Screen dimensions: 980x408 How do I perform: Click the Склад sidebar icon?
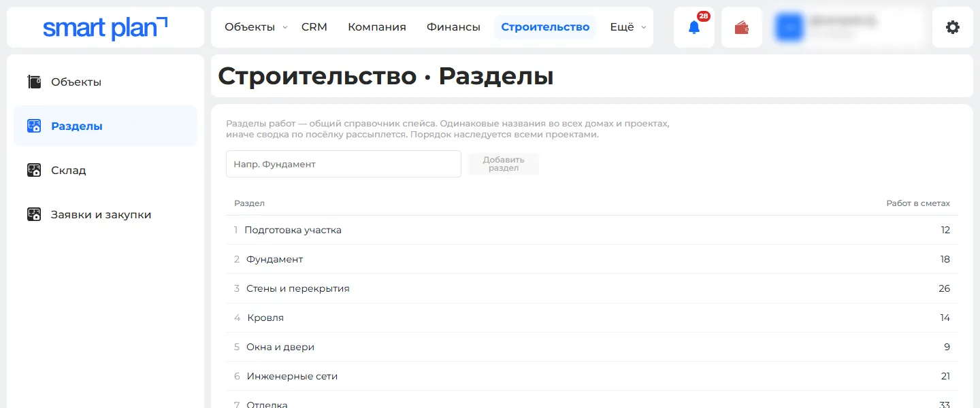pyautogui.click(x=34, y=170)
